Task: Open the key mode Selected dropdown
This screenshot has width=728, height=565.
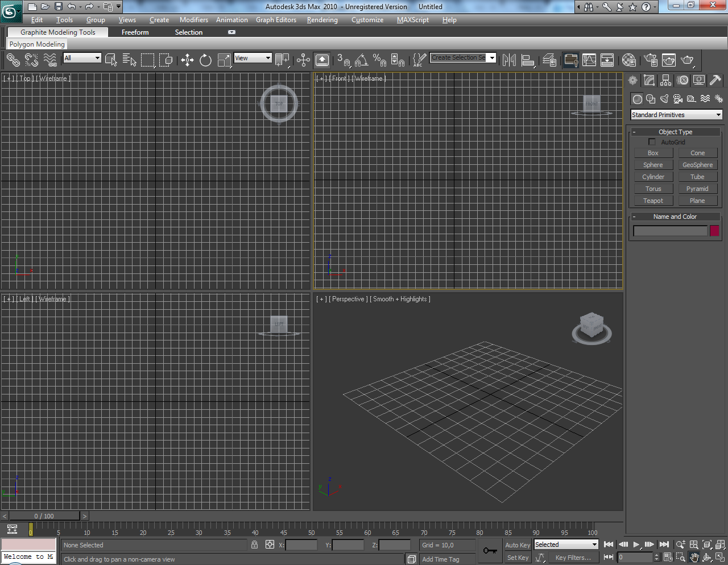Action: pos(566,545)
